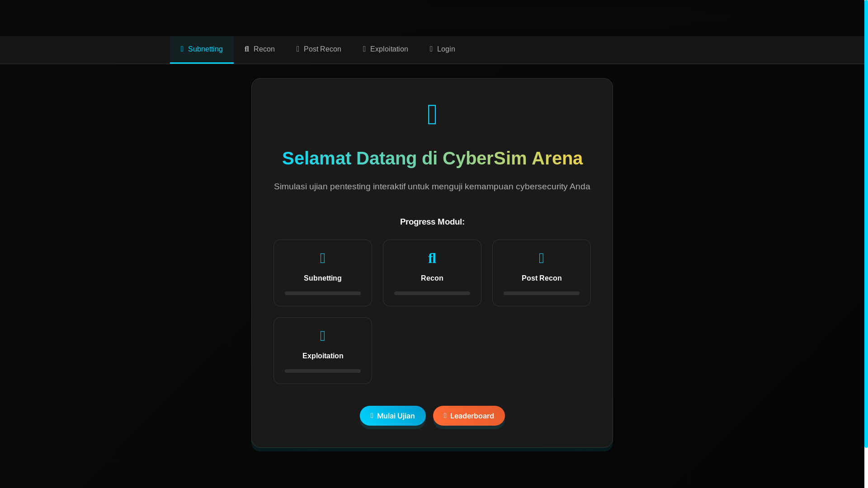Viewport: 868px width, 488px height.
Task: Click the Progress Modul heading
Action: pos(432,222)
